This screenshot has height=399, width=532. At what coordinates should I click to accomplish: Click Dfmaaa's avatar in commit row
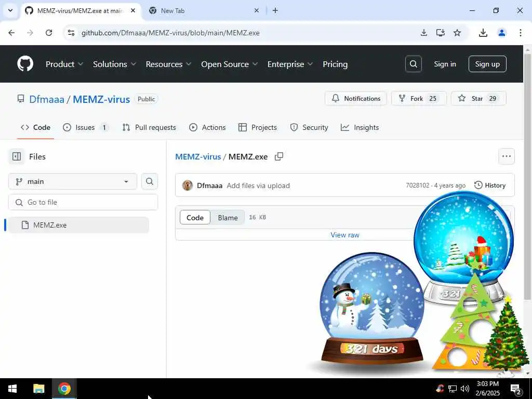pos(187,185)
